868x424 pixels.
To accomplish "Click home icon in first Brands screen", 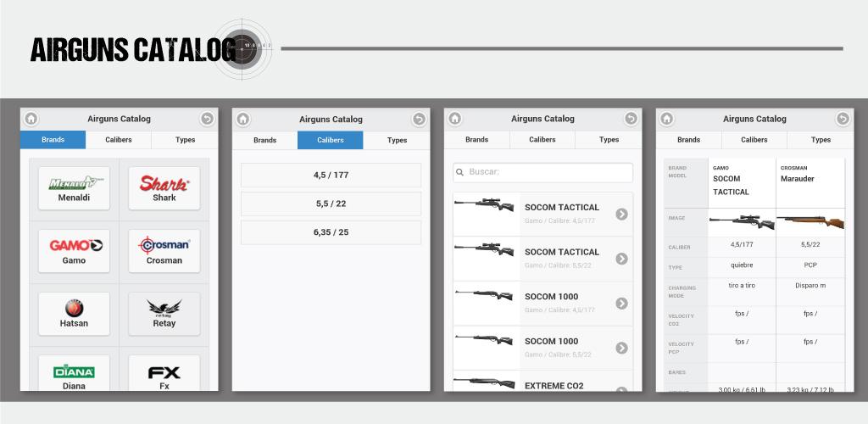I will (31, 119).
